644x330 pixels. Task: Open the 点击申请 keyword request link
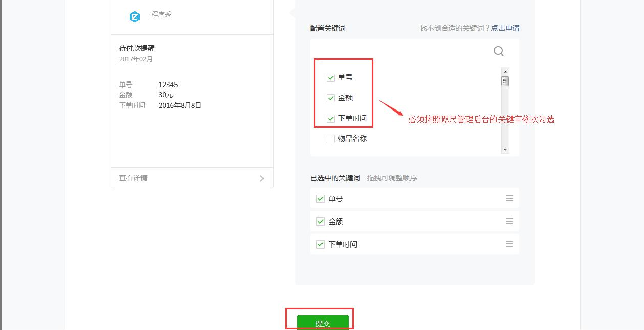[x=505, y=28]
